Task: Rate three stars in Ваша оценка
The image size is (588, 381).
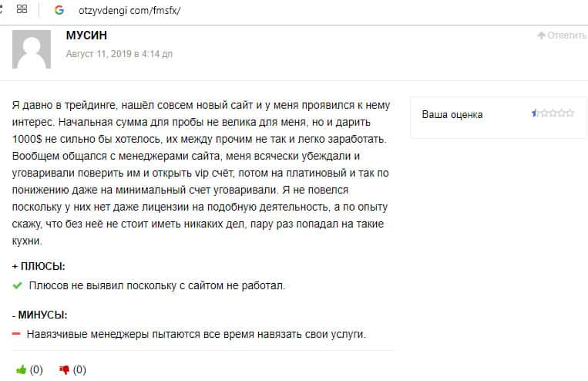Action: pos(553,113)
